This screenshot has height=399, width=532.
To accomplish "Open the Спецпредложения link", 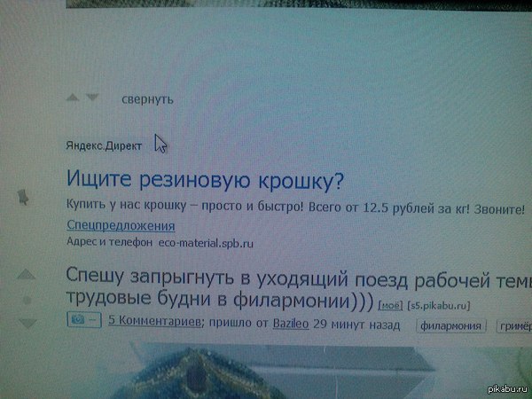I will coord(121,225).
